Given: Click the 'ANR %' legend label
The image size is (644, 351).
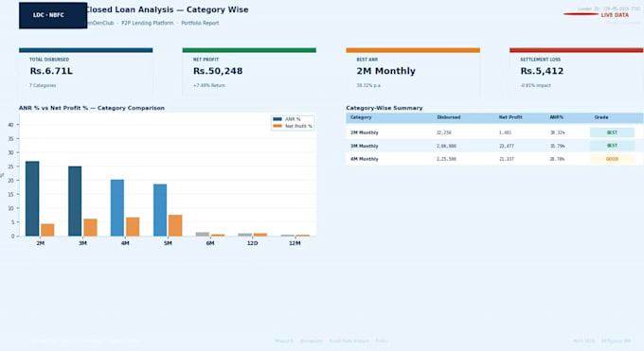Looking at the screenshot, I should pyautogui.click(x=293, y=119).
